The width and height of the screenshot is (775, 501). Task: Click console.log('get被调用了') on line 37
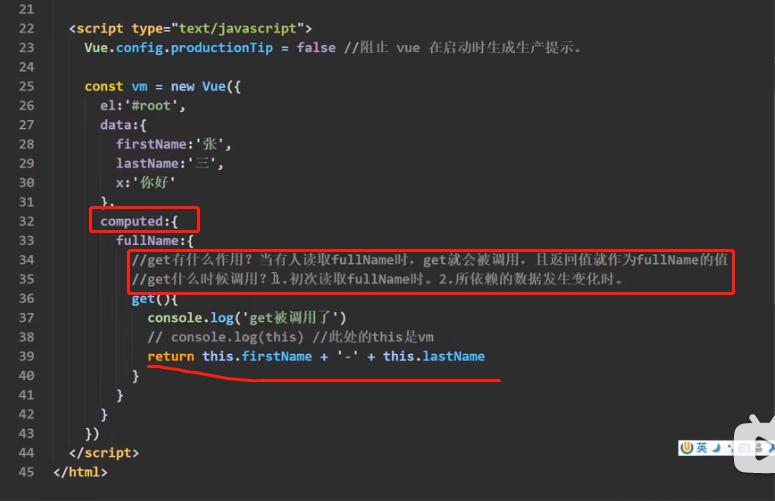click(x=247, y=318)
